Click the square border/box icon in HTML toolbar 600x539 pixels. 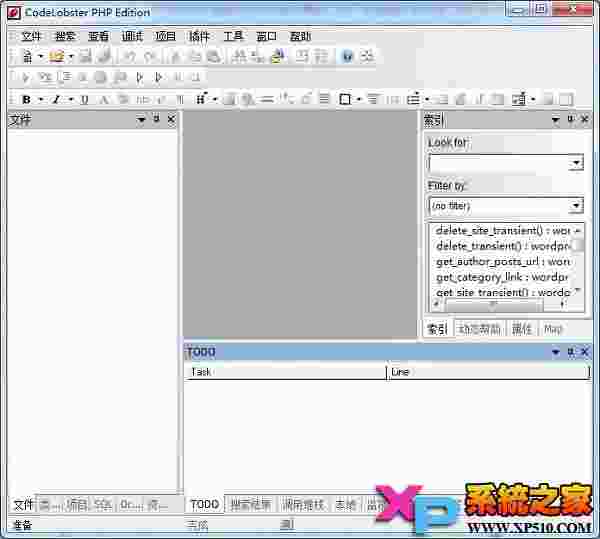coord(345,99)
